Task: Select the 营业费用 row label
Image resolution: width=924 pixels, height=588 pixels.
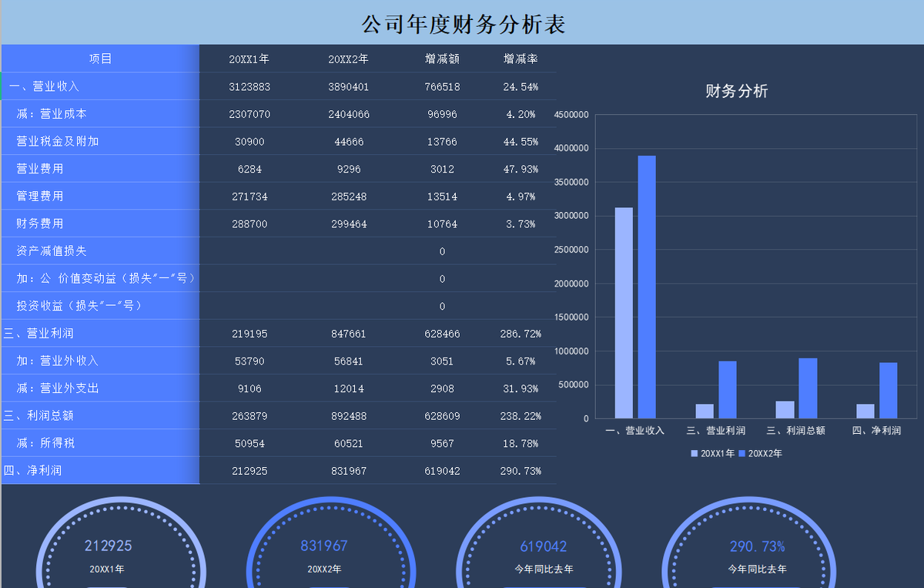Action: [40, 169]
